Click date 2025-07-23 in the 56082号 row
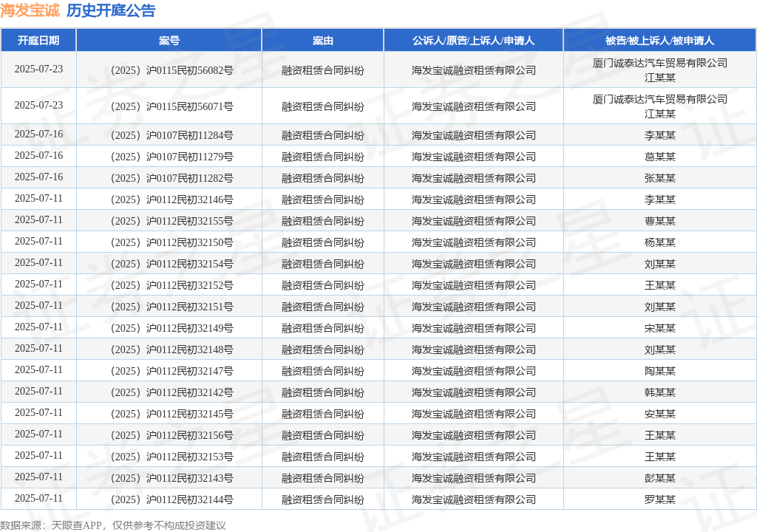Viewport: 757px width, 532px height. pos(38,69)
